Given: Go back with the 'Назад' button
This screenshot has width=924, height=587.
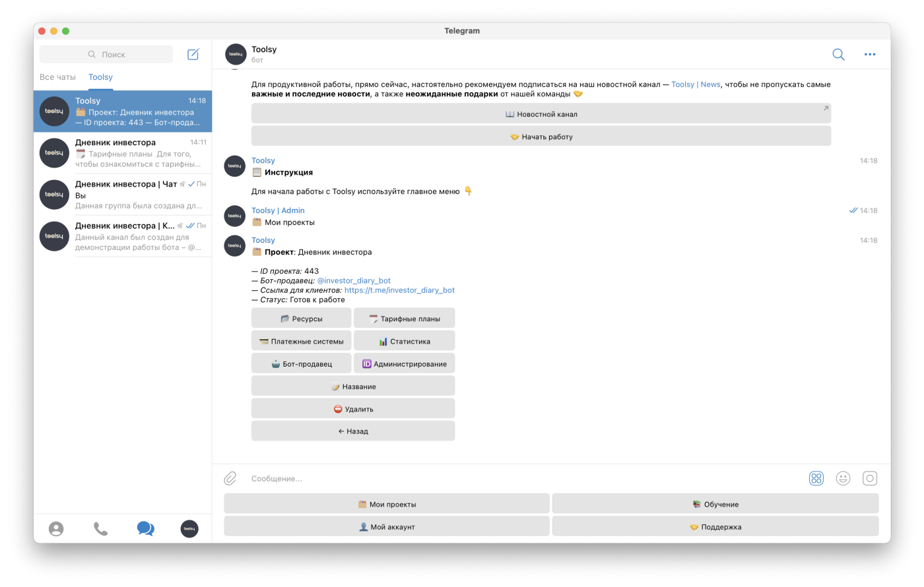Looking at the screenshot, I should click(353, 431).
